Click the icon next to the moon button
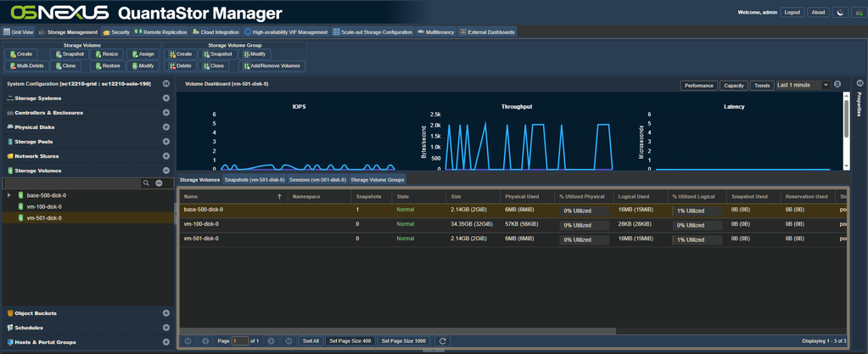Viewport: 868px width, 354px height. click(x=859, y=12)
